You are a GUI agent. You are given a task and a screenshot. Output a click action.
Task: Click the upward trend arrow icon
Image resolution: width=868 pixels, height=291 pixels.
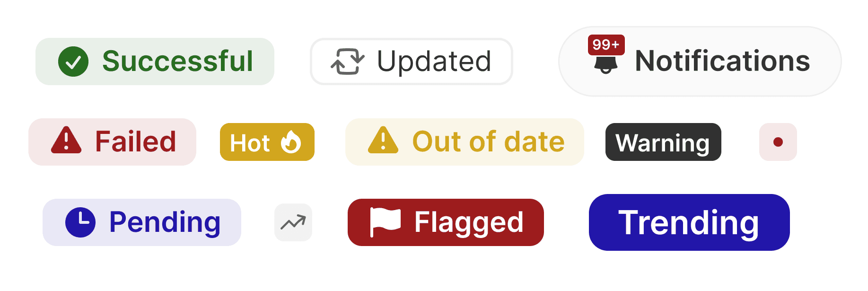click(293, 222)
